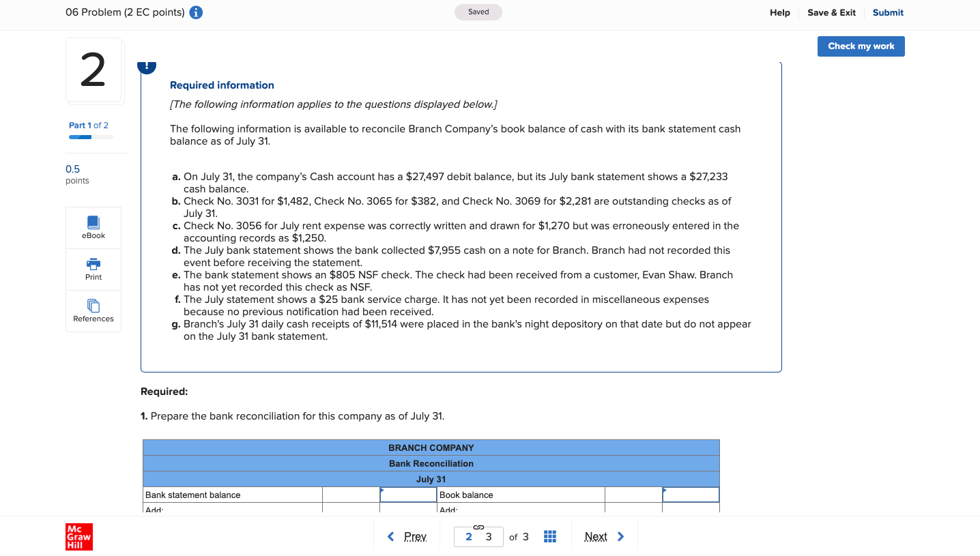The image size is (980, 556).
Task: Go to the previous question with Prev
Action: pos(407,537)
